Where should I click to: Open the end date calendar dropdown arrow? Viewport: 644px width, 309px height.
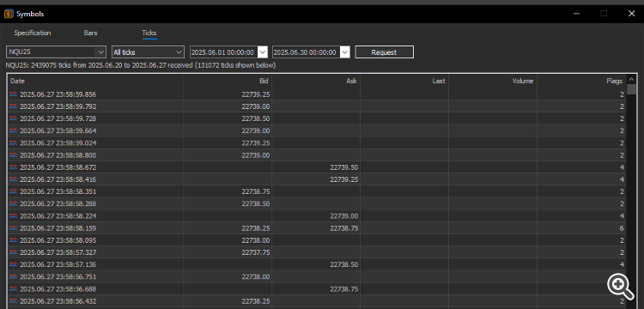pos(345,52)
